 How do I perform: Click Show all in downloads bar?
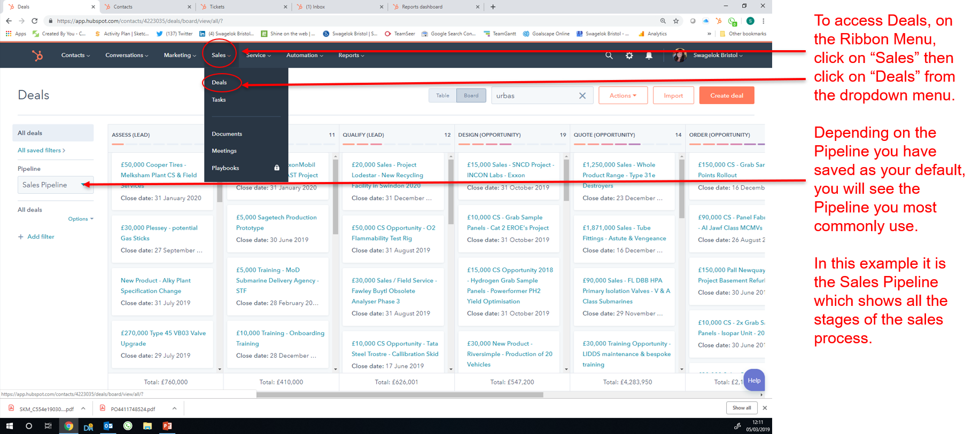pos(742,408)
